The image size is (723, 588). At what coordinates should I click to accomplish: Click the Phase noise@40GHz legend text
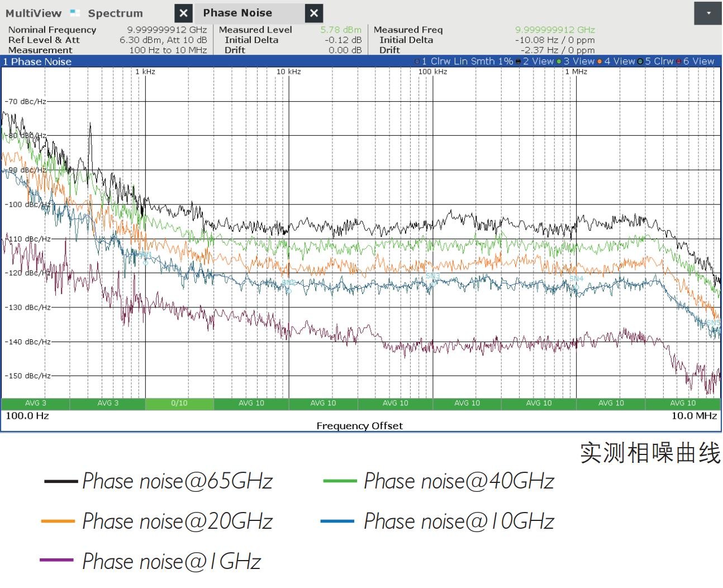click(459, 481)
